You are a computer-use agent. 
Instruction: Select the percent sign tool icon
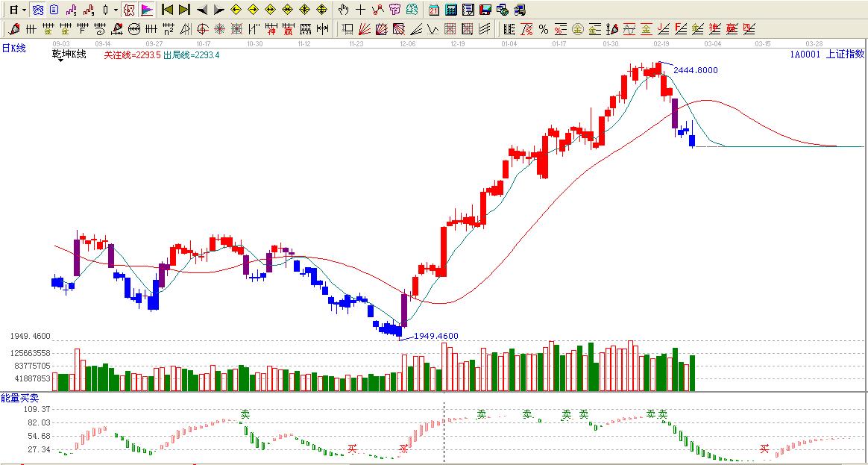click(544, 29)
